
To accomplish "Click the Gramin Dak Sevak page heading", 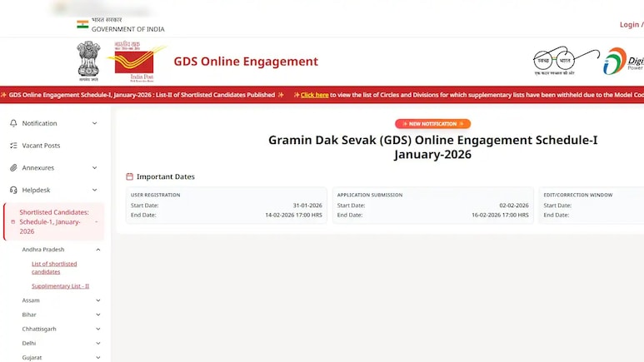I will point(433,147).
